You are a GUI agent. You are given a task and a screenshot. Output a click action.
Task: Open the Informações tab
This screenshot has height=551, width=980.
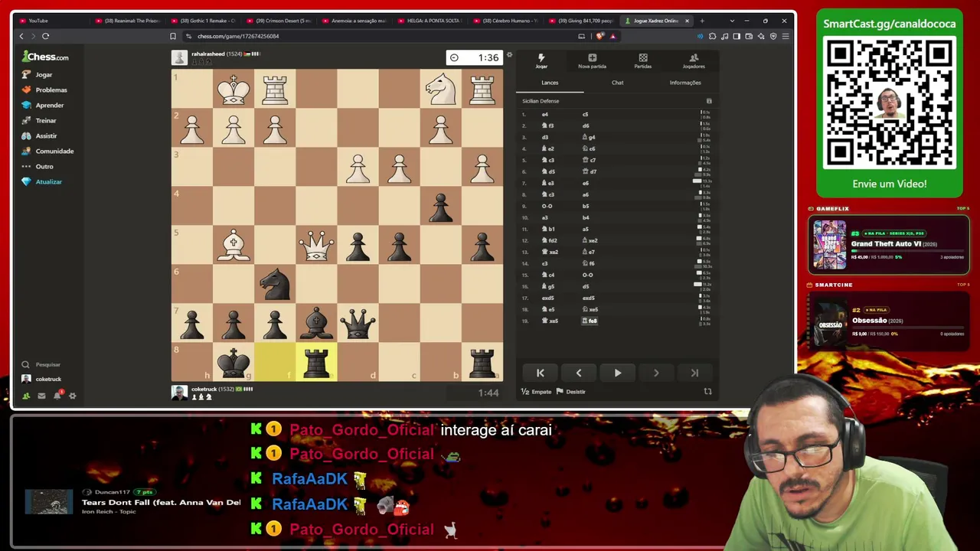pyautogui.click(x=685, y=83)
